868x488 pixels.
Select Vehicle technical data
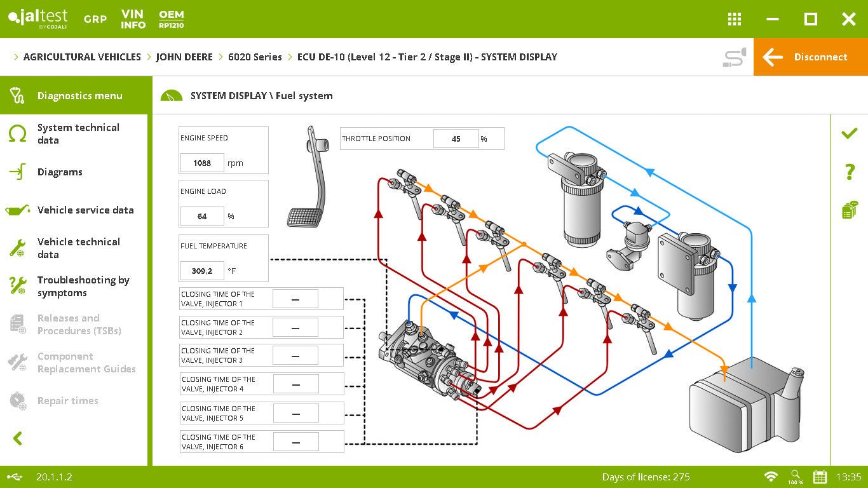pyautogui.click(x=79, y=248)
